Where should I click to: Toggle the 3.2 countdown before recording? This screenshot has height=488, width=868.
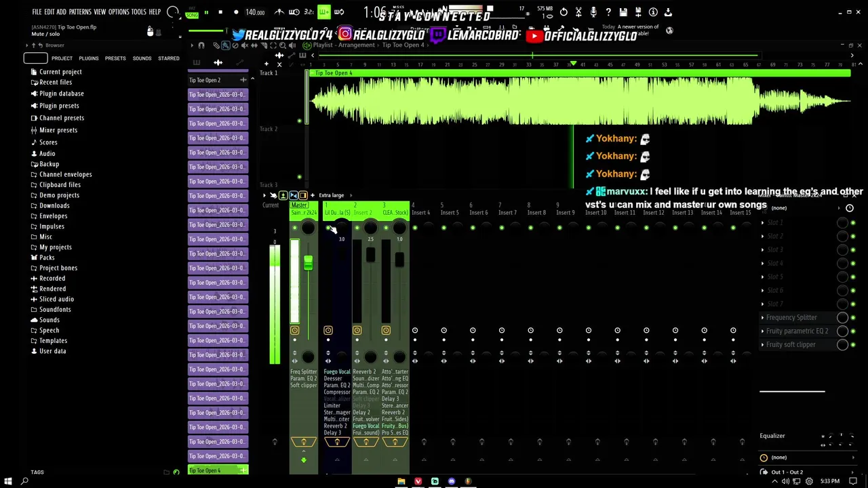click(x=309, y=12)
